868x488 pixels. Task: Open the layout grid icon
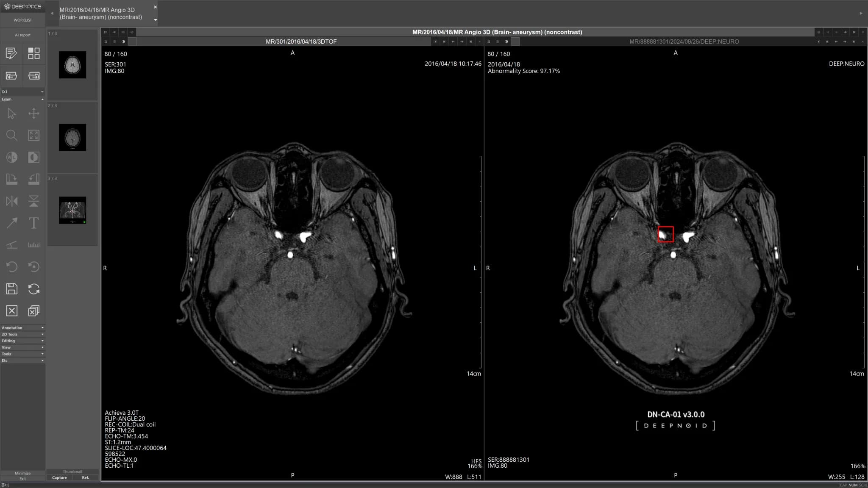[x=34, y=53]
